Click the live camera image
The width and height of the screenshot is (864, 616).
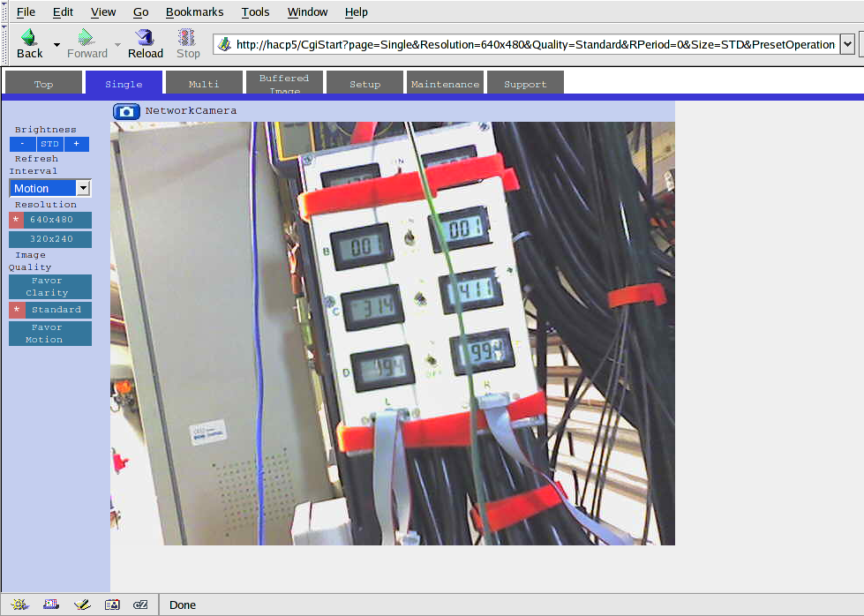click(x=393, y=334)
